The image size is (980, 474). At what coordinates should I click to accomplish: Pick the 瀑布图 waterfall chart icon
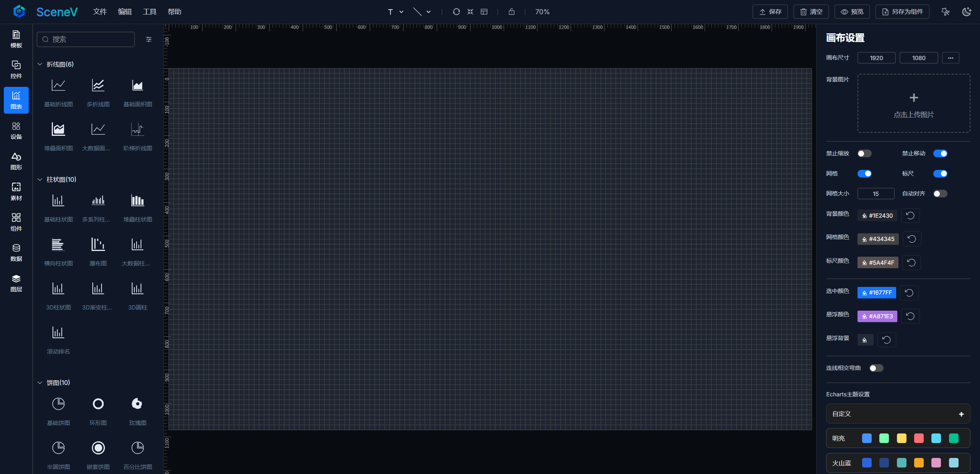point(98,244)
